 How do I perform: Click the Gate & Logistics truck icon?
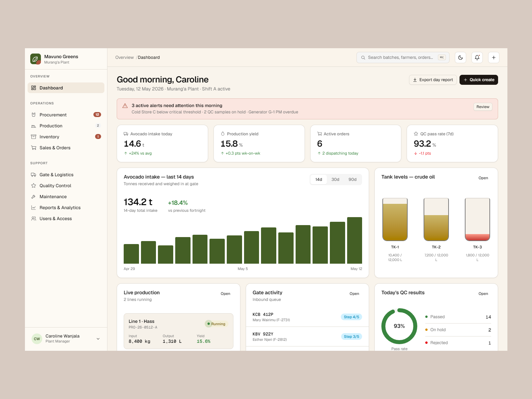pyautogui.click(x=34, y=175)
